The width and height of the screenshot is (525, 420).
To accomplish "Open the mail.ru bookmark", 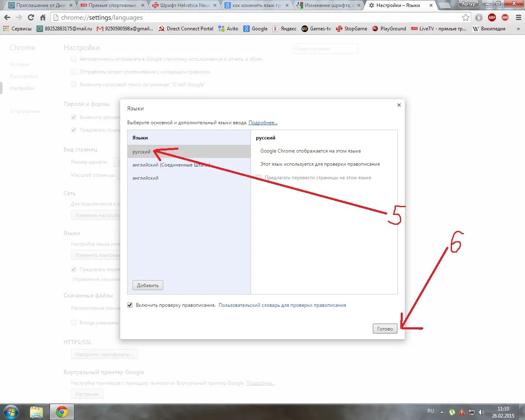I will click(64, 29).
